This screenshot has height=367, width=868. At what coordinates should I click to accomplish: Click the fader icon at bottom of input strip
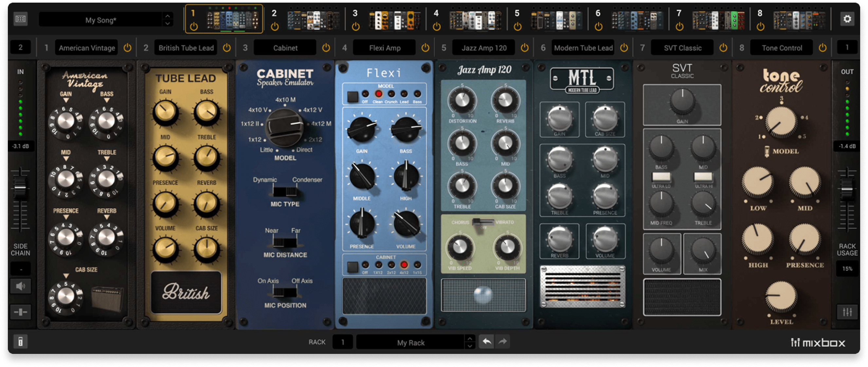click(21, 312)
